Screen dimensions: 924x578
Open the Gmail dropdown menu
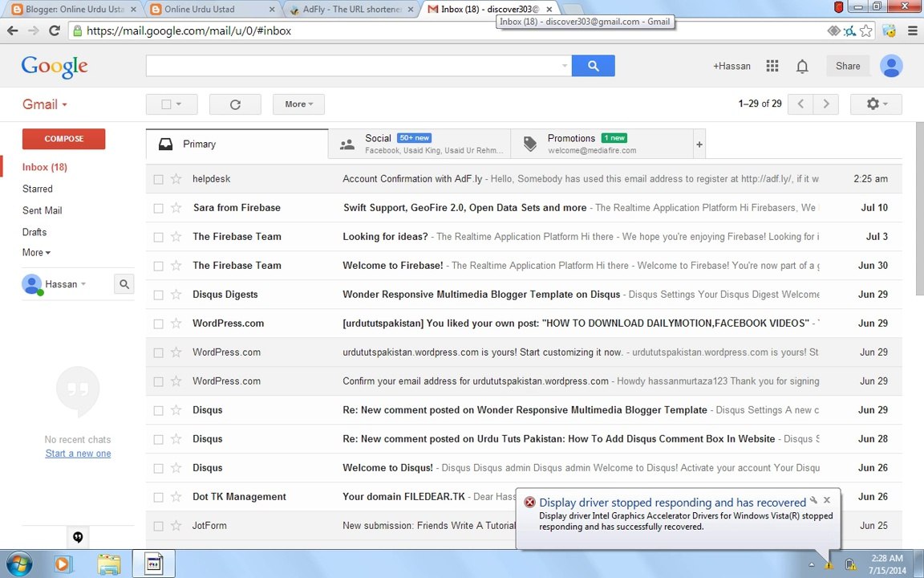pyautogui.click(x=45, y=104)
